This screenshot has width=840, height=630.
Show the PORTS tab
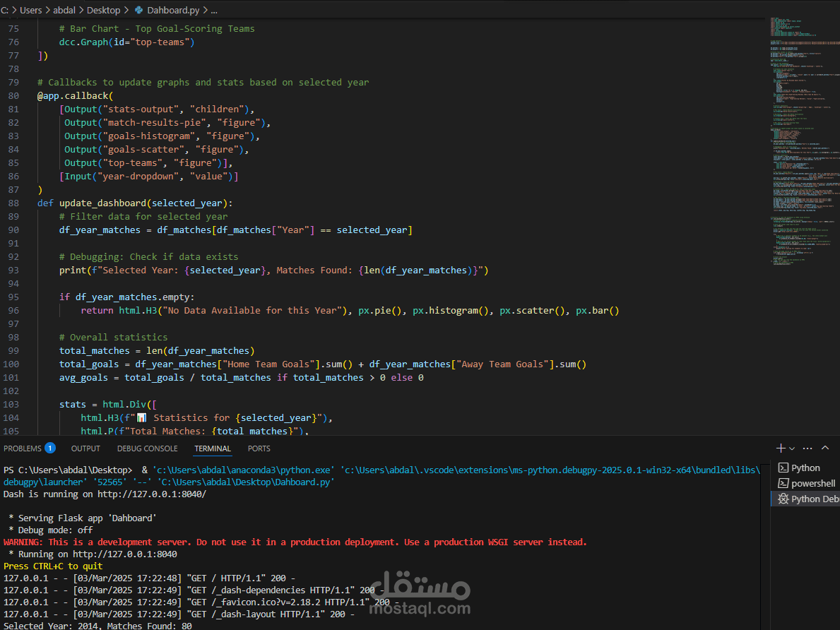(x=259, y=448)
